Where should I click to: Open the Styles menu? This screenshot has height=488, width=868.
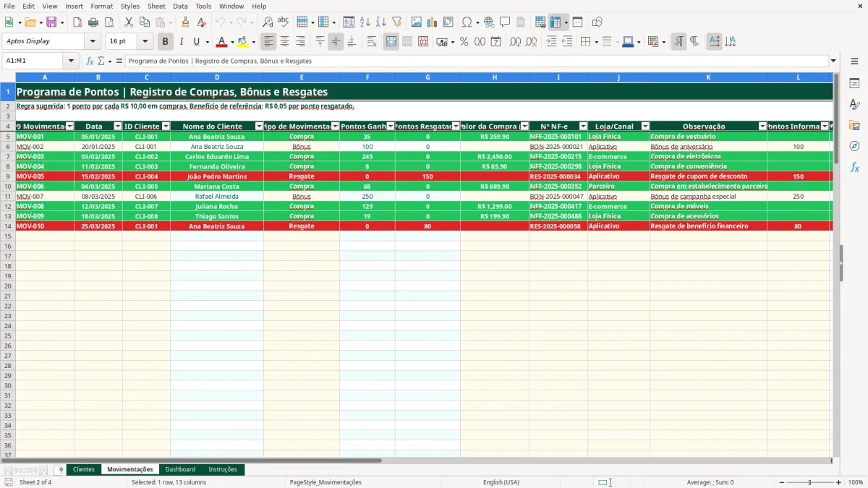pos(130,6)
